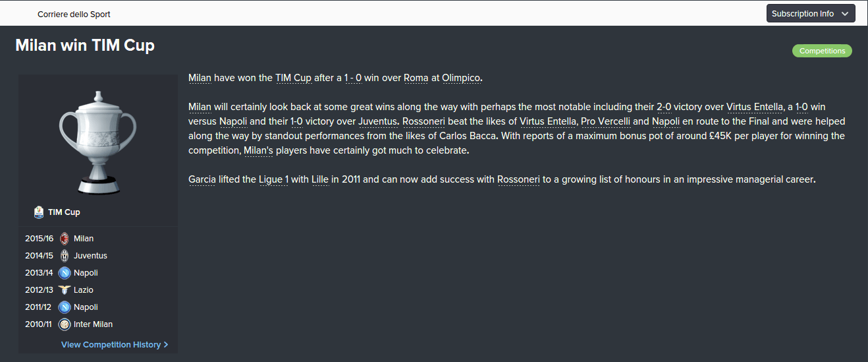Screen dimensions: 868x362
Task: Click the Pro Vercelli team link
Action: click(605, 121)
